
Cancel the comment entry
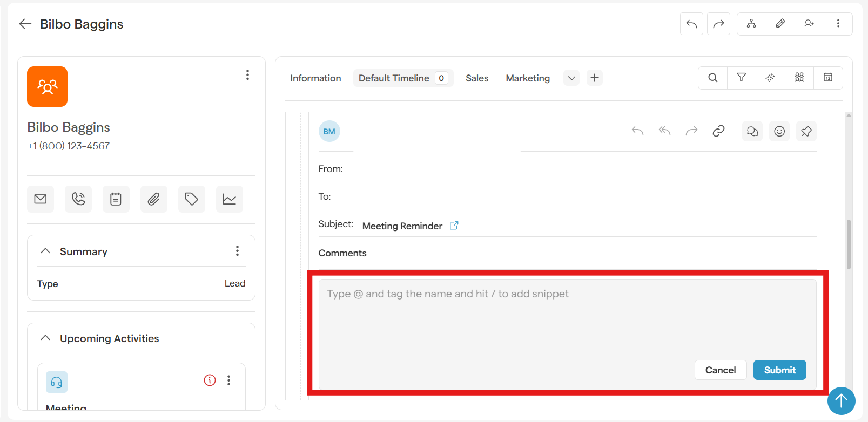click(x=720, y=370)
